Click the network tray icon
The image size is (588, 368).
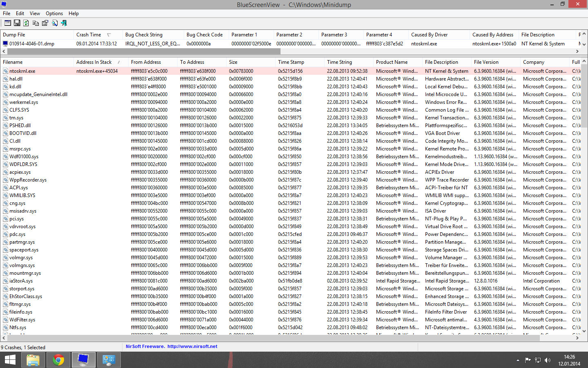[x=538, y=360]
